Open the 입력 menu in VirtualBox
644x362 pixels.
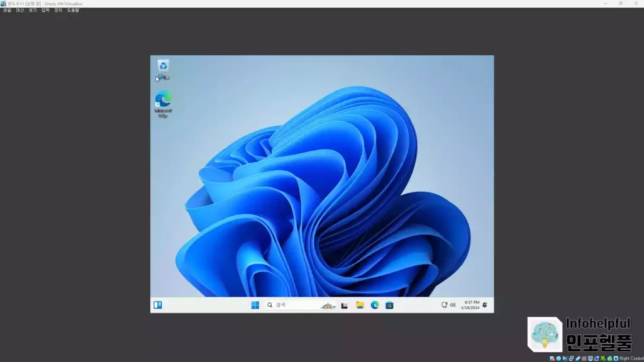pos(45,10)
